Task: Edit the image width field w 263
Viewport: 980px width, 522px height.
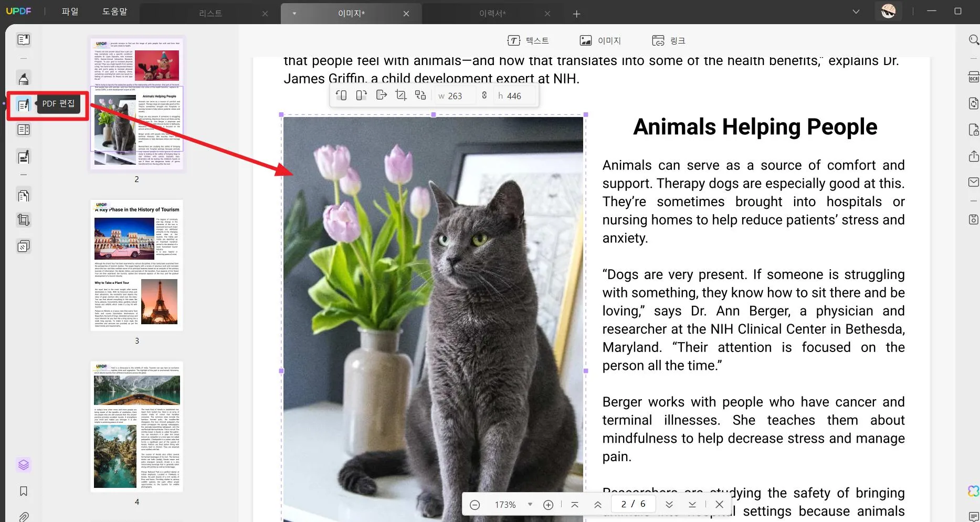Action: [455, 96]
